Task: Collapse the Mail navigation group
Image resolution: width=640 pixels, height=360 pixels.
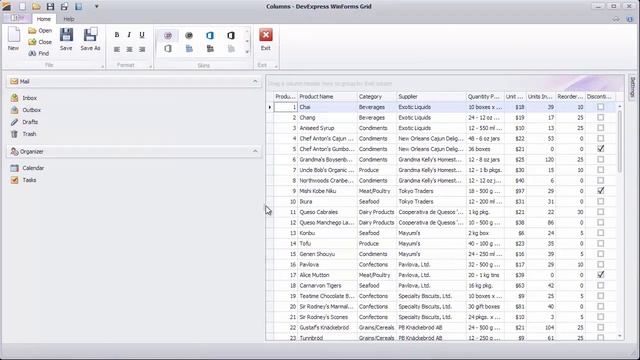Action: [255, 81]
